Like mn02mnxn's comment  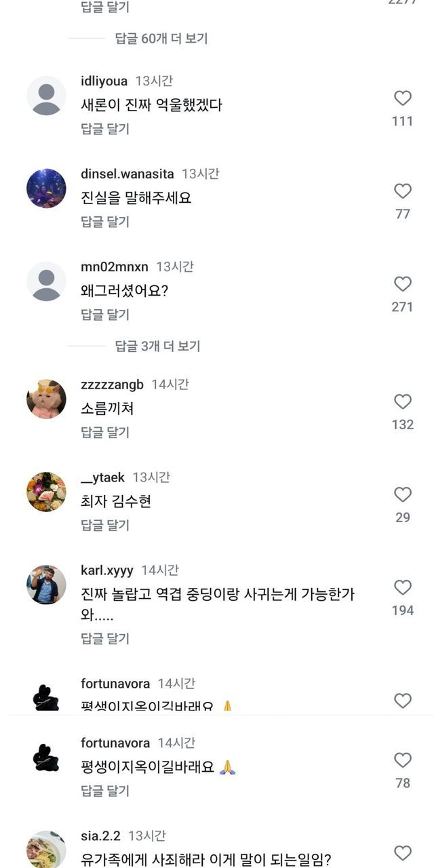point(403,284)
